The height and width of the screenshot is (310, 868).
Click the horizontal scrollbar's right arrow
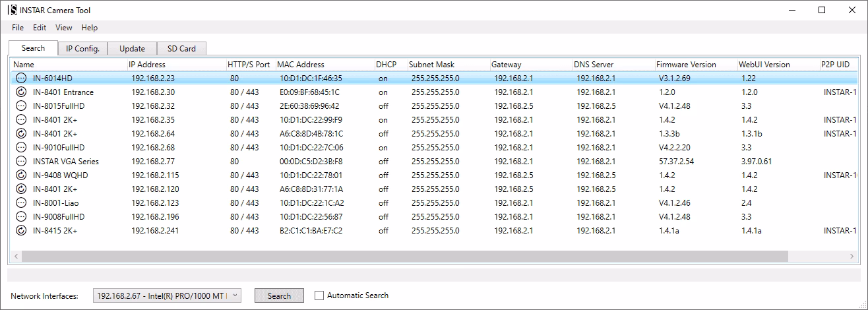click(x=855, y=256)
